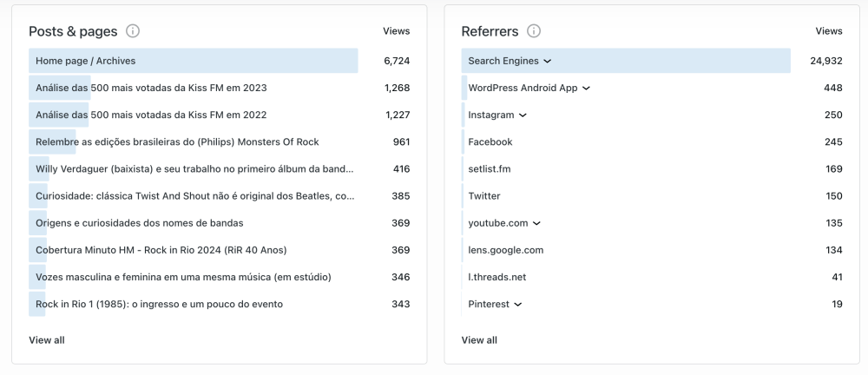
Task: Expand youtube.com referrer chevron
Action: [537, 223]
